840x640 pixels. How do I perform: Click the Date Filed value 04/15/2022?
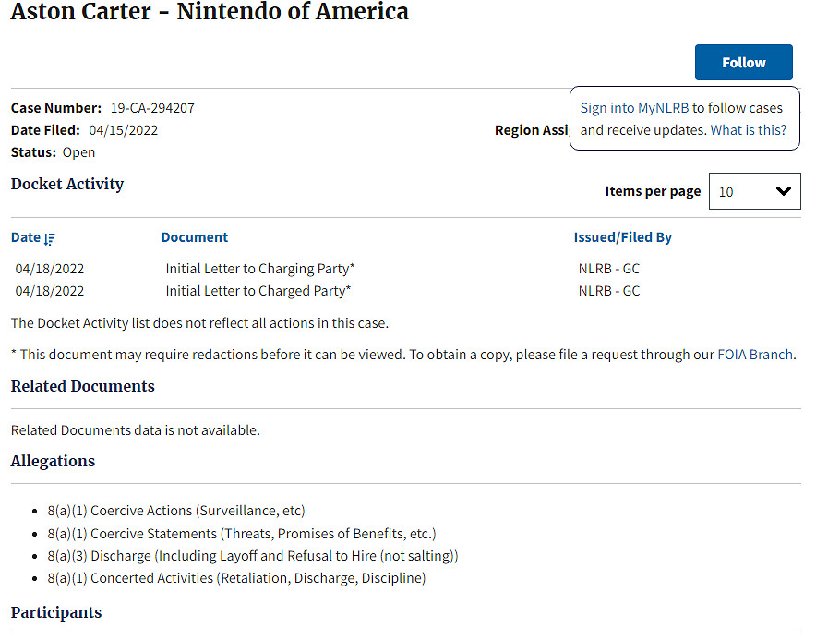pos(124,130)
